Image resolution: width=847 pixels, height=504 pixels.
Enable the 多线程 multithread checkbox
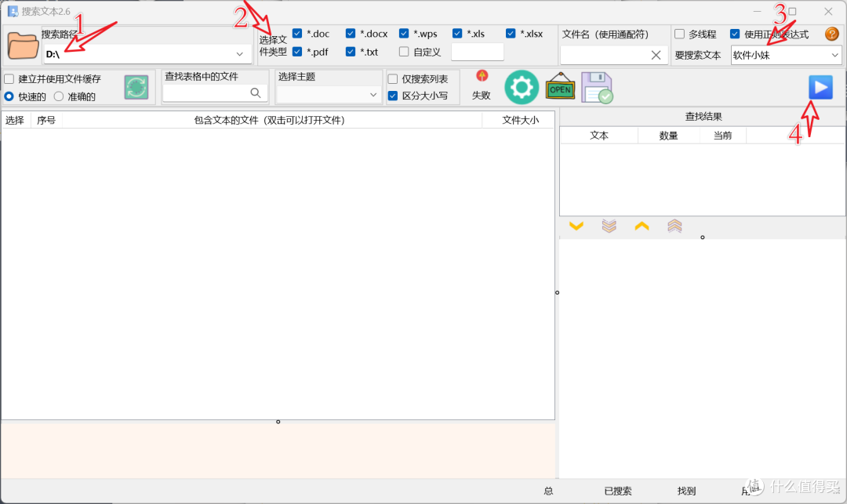tap(679, 34)
